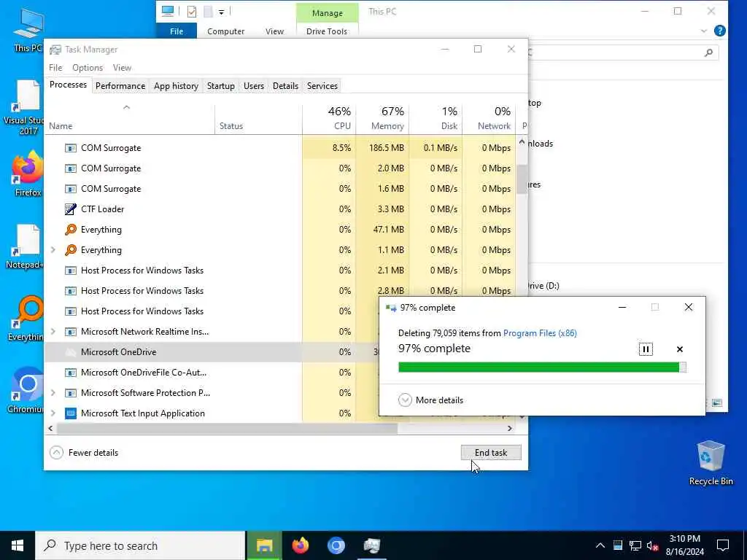Expand Microsoft Network Realtime Inspection row
This screenshot has width=747, height=560.
coord(53,332)
